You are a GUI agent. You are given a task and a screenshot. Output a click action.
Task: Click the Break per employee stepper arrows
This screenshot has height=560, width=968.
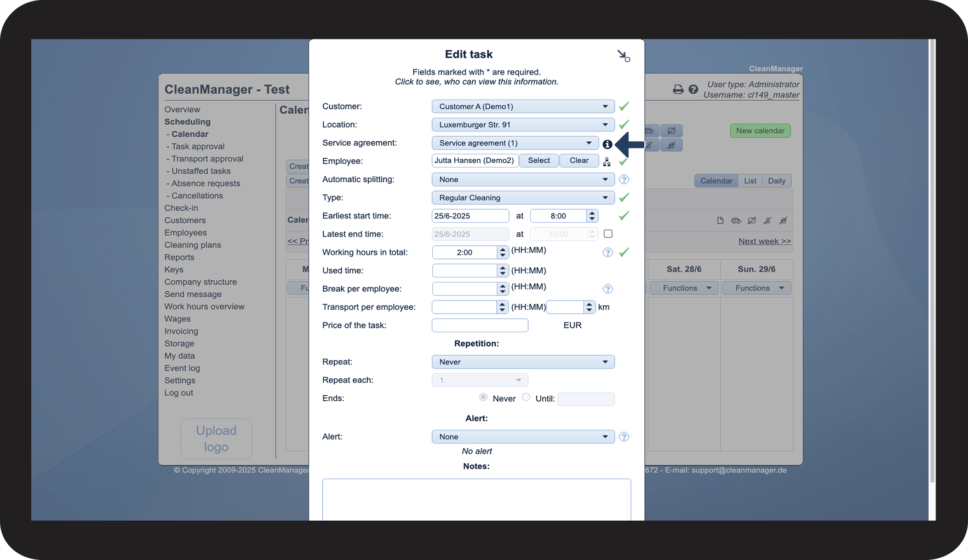[502, 288]
